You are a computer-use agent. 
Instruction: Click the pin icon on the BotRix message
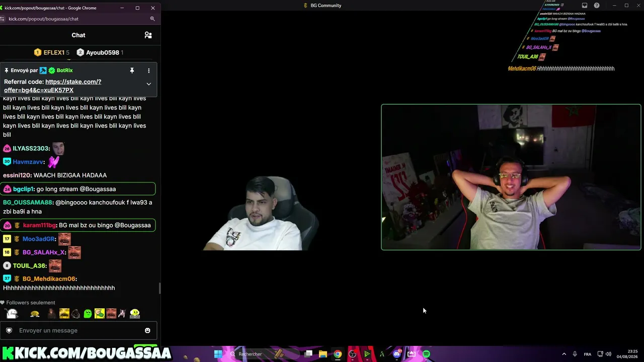pos(132,70)
